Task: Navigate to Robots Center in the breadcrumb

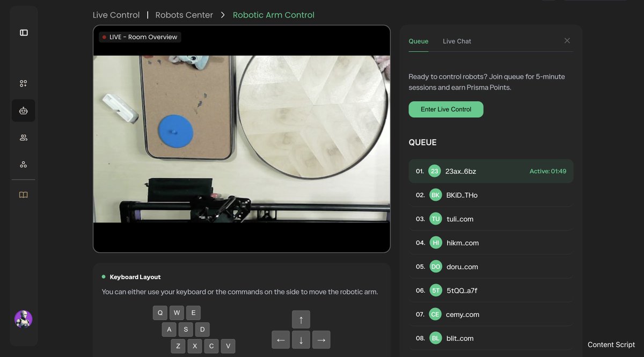Action: [x=184, y=15]
